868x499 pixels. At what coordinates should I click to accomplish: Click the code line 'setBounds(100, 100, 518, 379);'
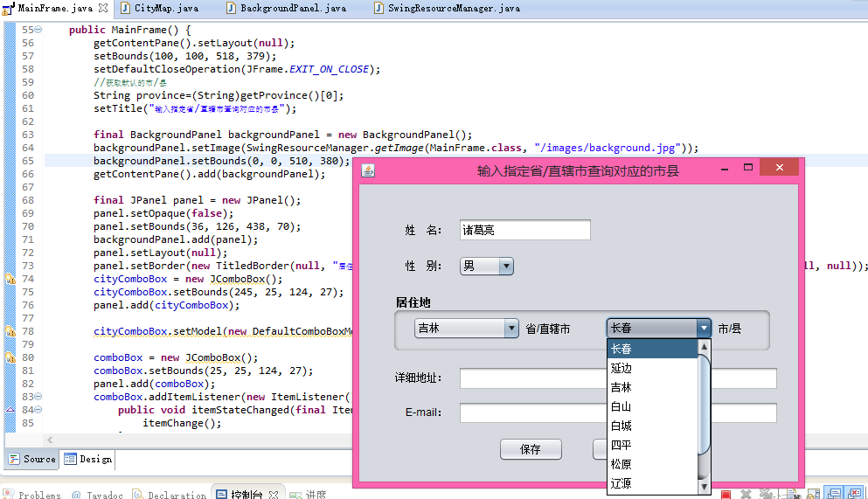pyautogui.click(x=185, y=56)
